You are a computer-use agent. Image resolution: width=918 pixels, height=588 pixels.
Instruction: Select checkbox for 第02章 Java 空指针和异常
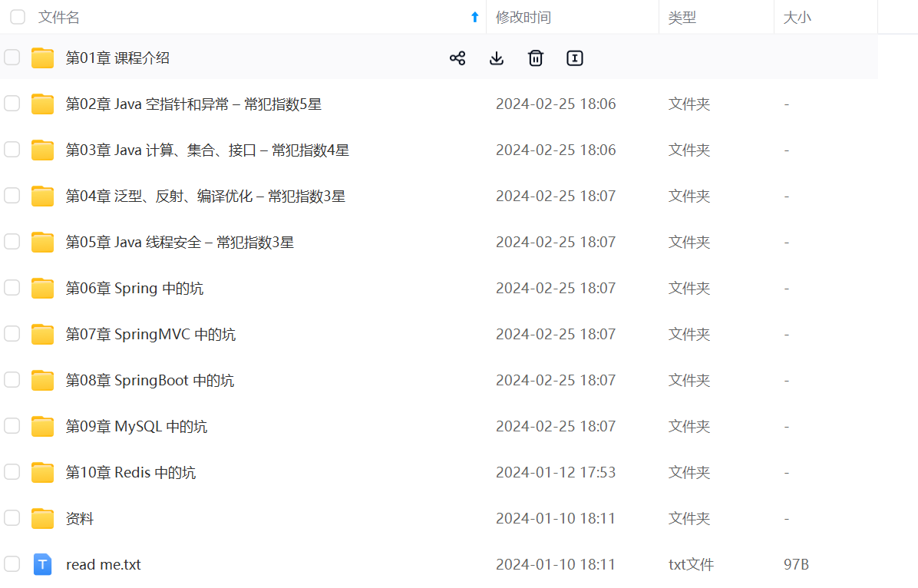pyautogui.click(x=12, y=104)
